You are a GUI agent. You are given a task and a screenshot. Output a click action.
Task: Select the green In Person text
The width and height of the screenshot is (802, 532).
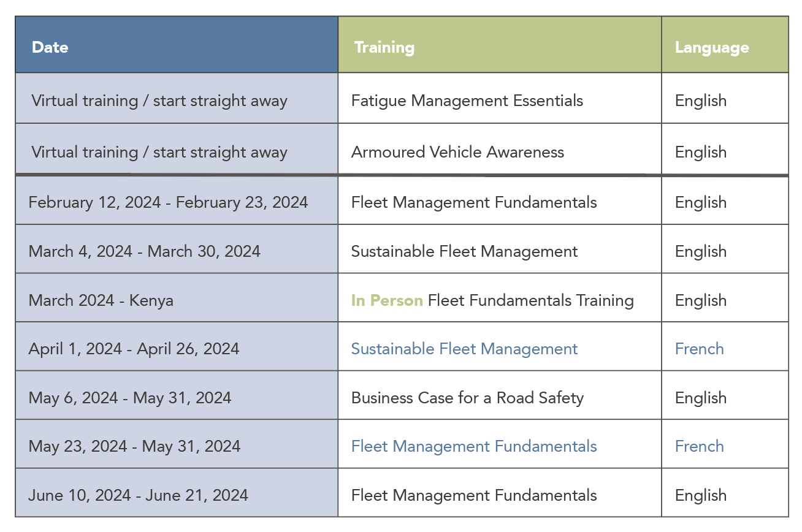pyautogui.click(x=387, y=300)
